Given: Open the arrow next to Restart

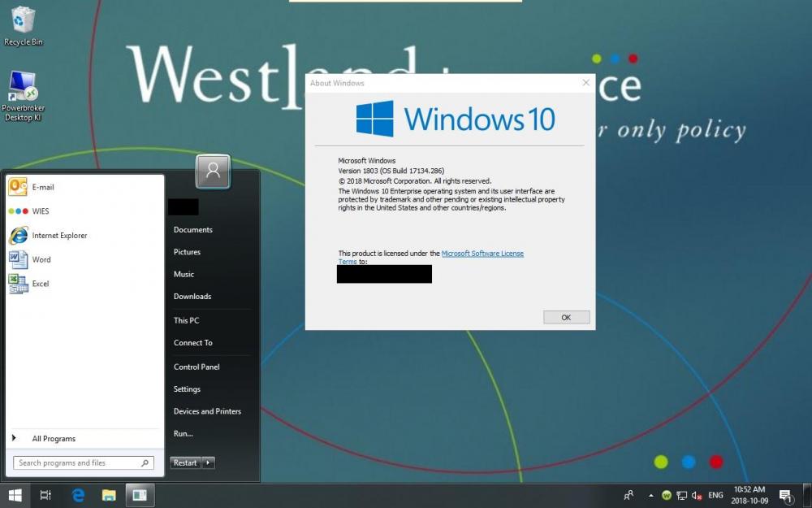Looking at the screenshot, I should [209, 462].
